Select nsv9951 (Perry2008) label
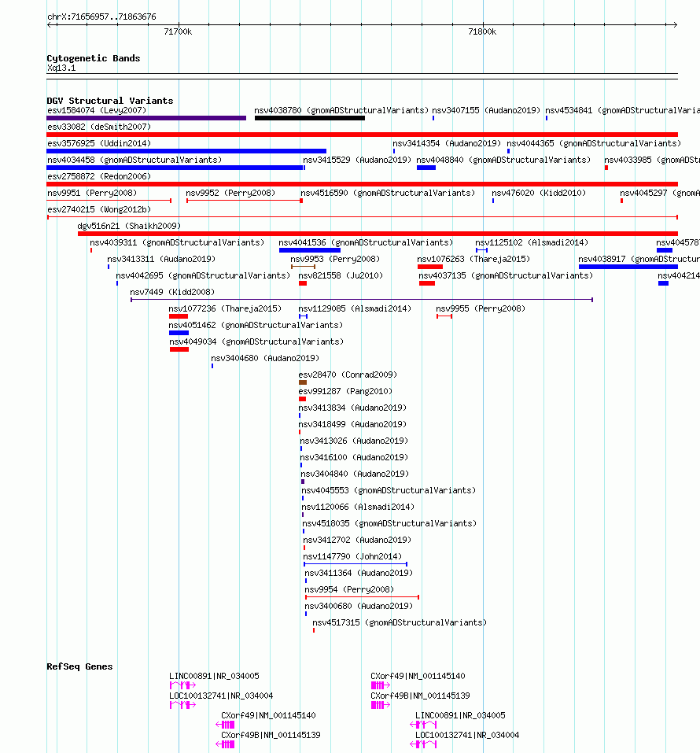Viewport: 700px width, 753px height. pyautogui.click(x=92, y=193)
